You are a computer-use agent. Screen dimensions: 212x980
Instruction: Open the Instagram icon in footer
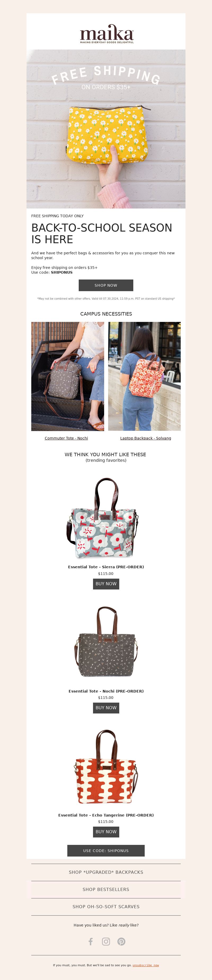pos(106,941)
